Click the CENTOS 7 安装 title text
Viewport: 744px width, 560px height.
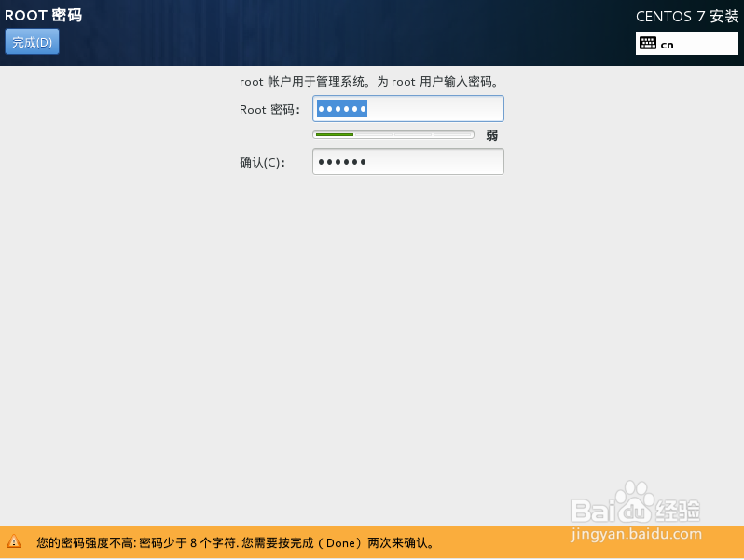point(687,17)
